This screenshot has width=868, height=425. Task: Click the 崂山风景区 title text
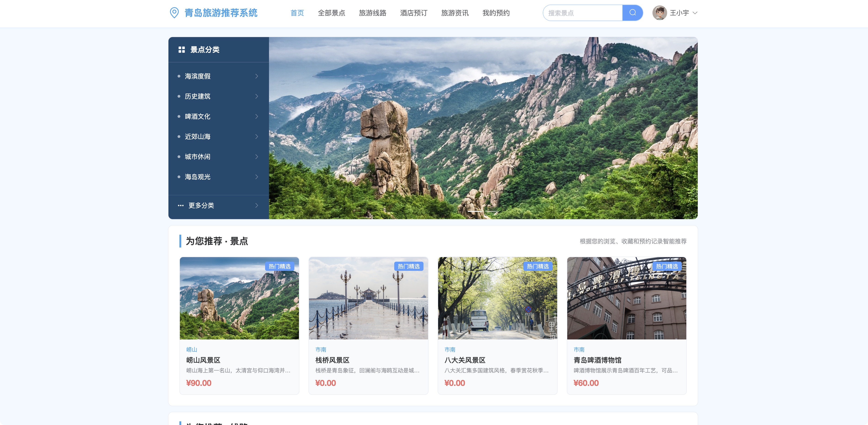tap(203, 360)
